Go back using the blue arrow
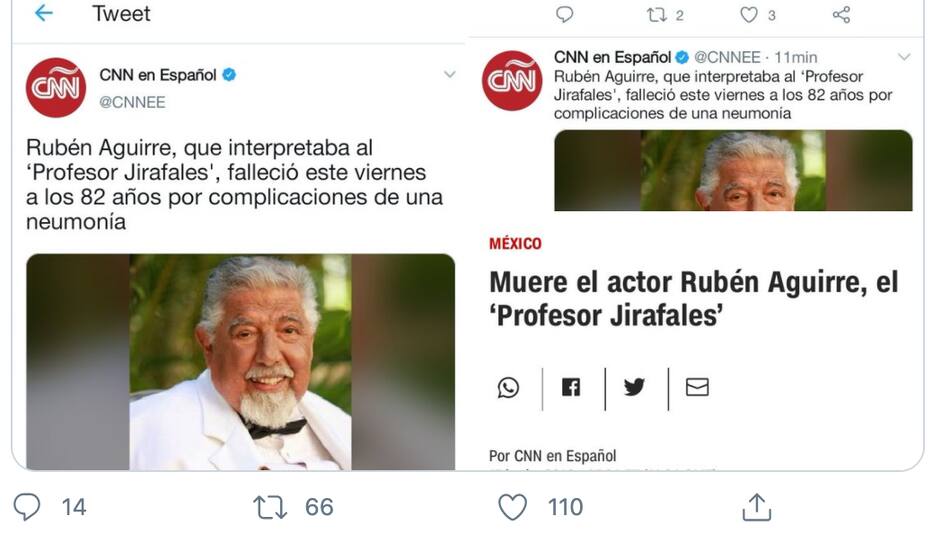Viewport: 950px width, 534px height. click(44, 13)
